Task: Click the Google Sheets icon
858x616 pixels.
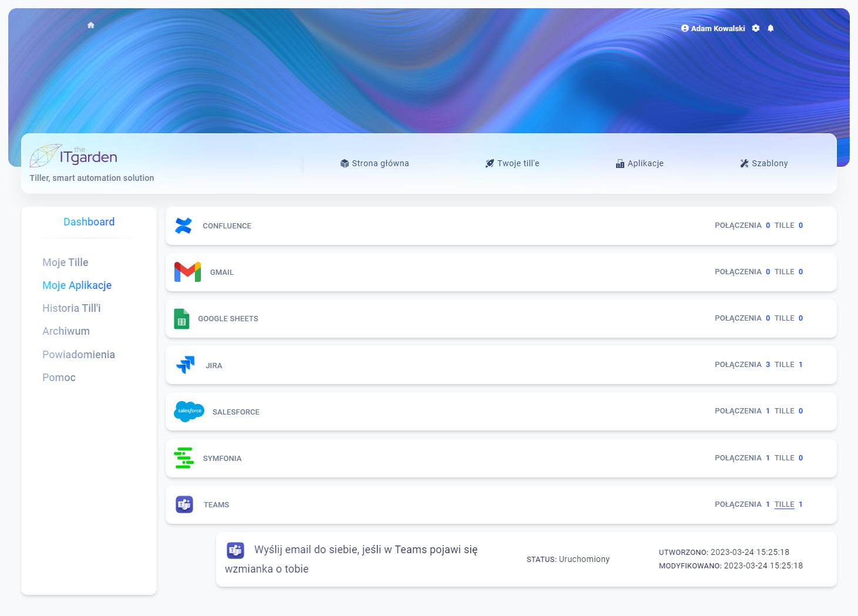Action: 181,319
